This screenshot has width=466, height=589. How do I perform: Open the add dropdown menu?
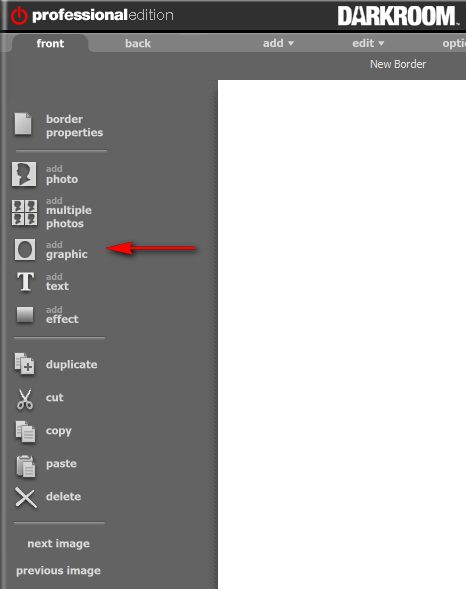(x=278, y=43)
